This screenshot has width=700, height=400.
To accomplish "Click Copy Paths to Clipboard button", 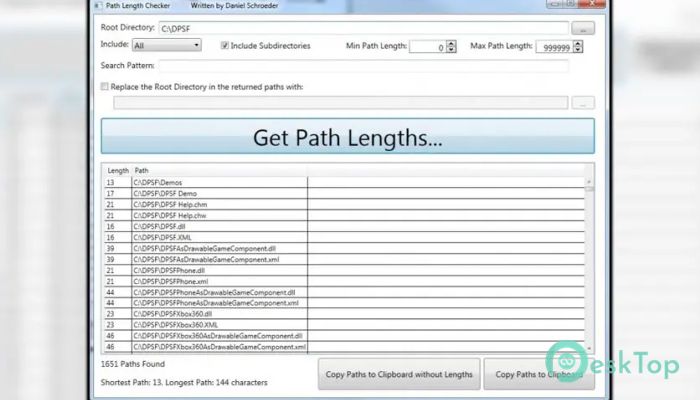I will pyautogui.click(x=539, y=374).
